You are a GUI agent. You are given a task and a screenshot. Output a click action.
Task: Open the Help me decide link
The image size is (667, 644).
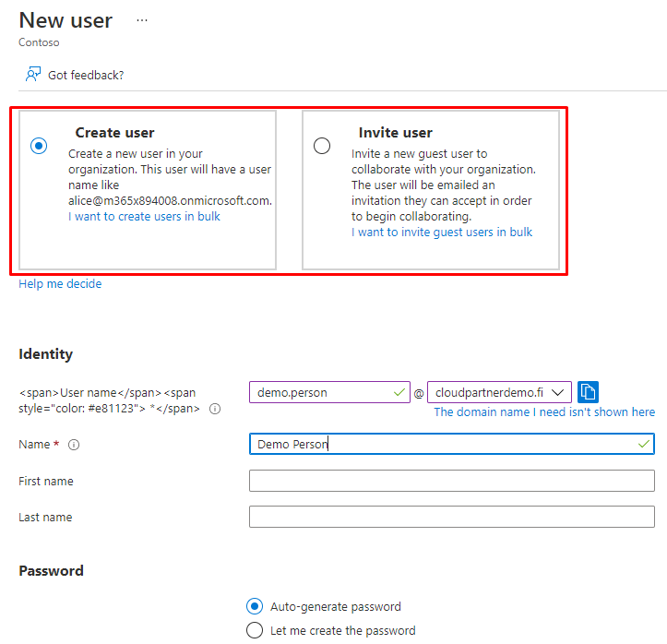[x=60, y=284]
